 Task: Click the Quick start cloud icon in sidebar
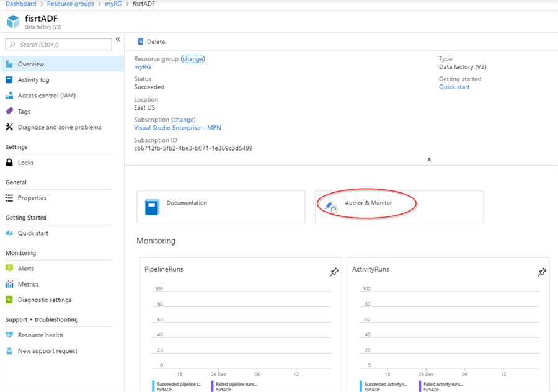point(9,233)
